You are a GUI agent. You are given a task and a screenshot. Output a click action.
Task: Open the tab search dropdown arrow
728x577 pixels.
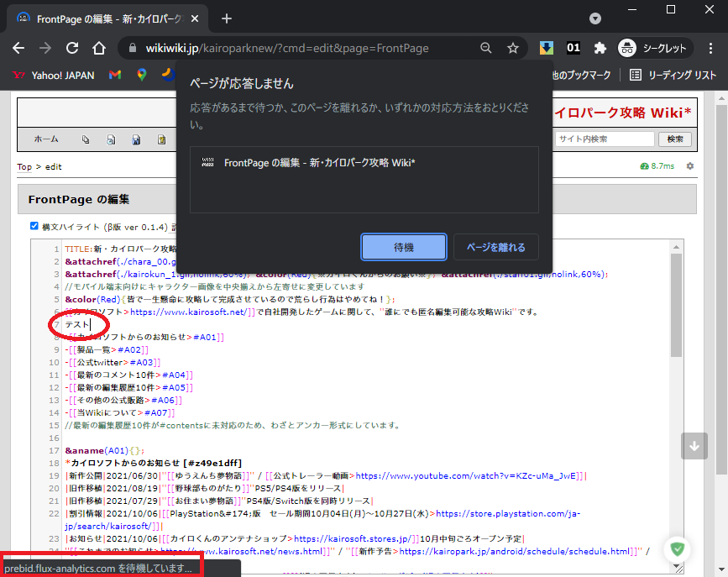[595, 18]
